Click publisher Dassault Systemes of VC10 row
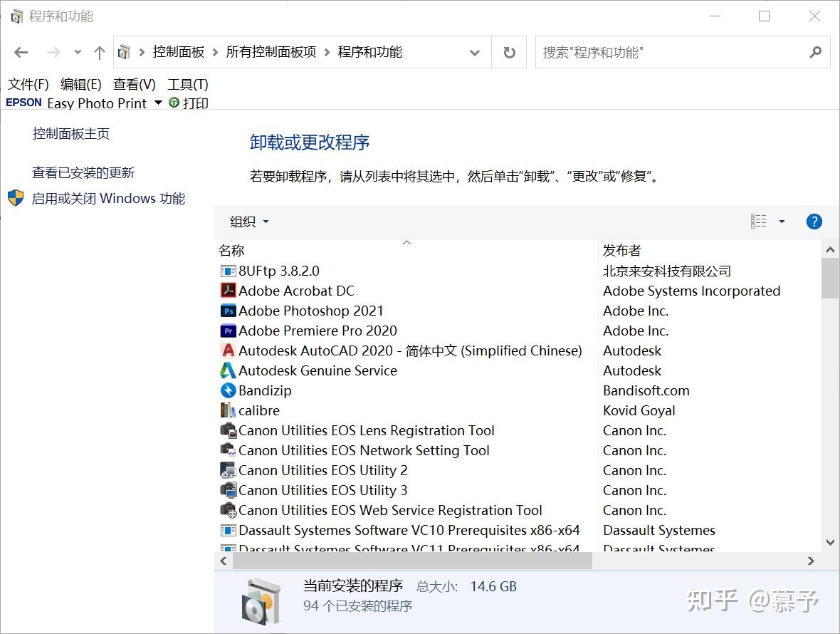Screen dimensions: 840x634 coord(659,530)
